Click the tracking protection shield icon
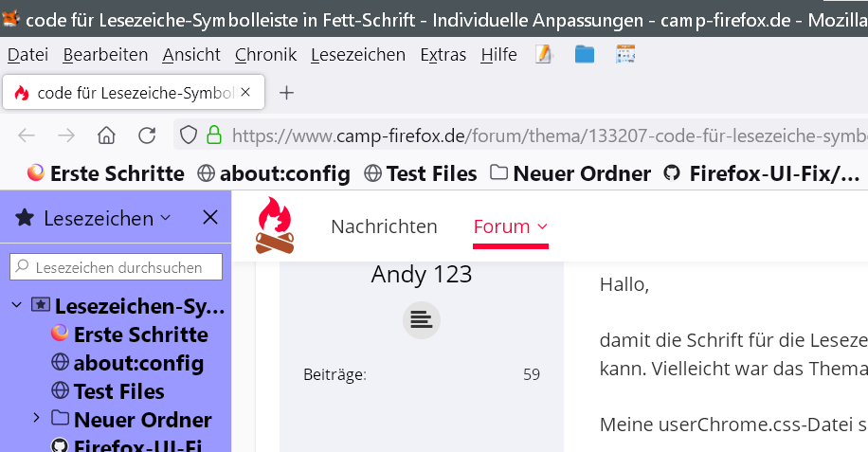This screenshot has width=868, height=452. pyautogui.click(x=189, y=135)
